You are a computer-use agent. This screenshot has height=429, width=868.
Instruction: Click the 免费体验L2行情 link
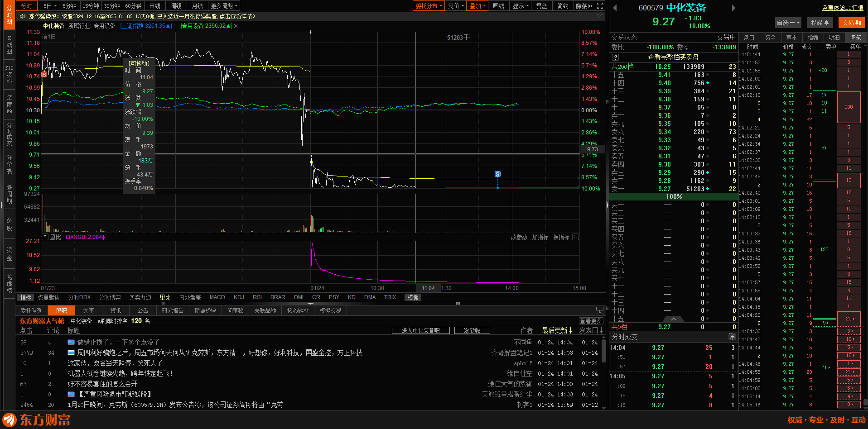point(843,8)
